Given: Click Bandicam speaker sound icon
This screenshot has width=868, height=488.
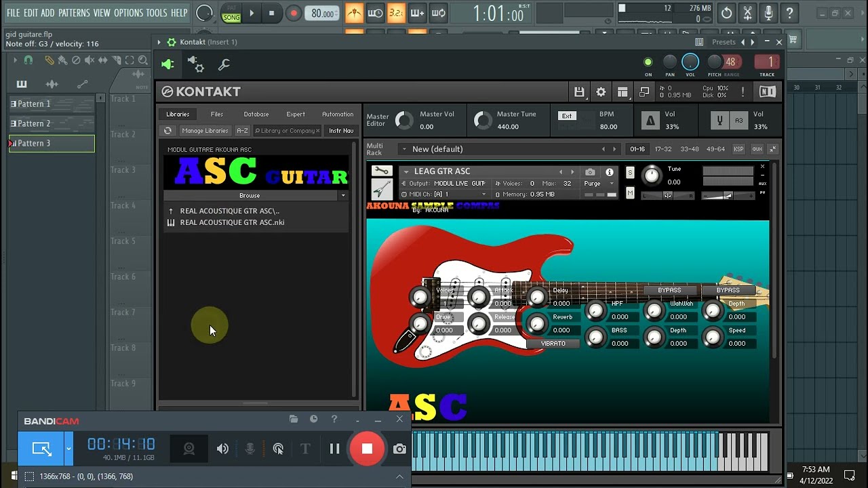Looking at the screenshot, I should 222,449.
